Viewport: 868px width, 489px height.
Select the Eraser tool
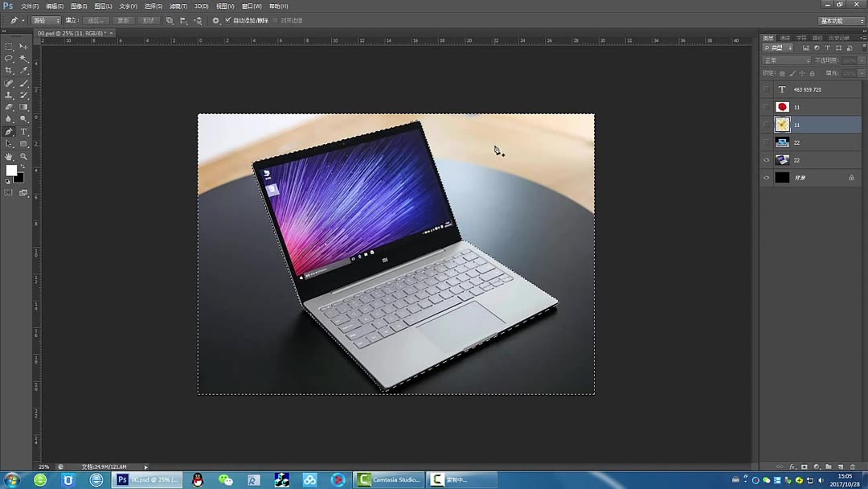8,107
